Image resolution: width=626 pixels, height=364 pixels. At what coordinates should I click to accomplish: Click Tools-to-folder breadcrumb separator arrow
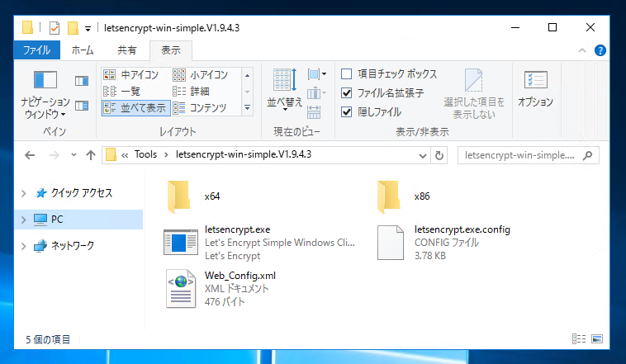(x=166, y=155)
